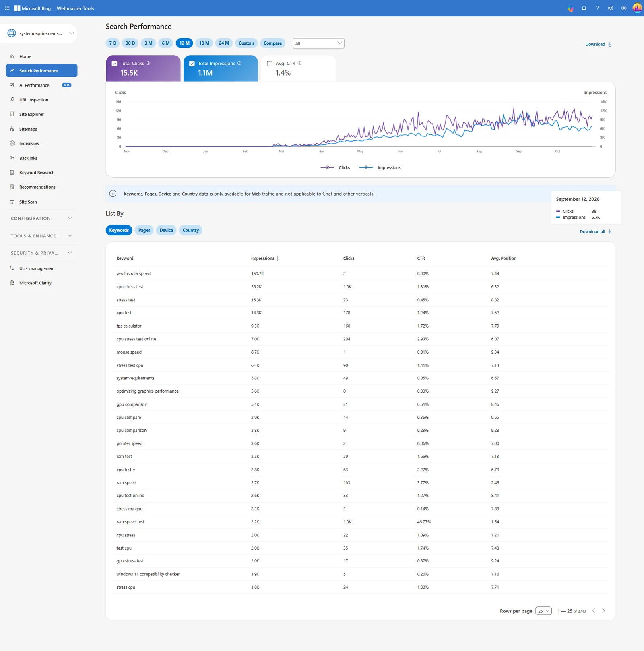Enable the Avg. CTR checkbox
This screenshot has height=651, width=644.
270,64
